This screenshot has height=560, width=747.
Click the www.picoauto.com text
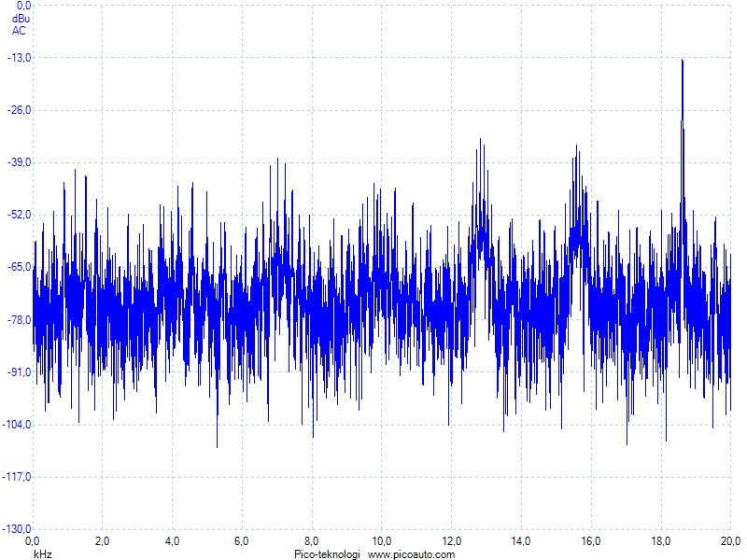coord(411,554)
